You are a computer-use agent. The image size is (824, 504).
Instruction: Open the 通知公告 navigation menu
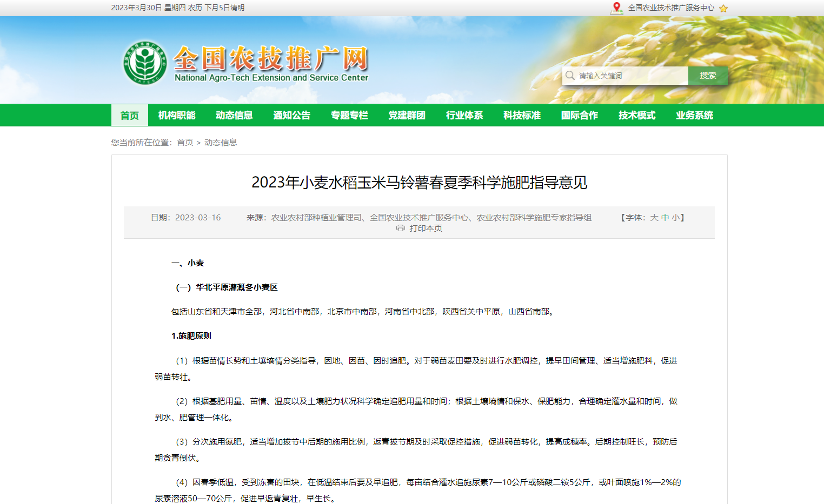292,115
